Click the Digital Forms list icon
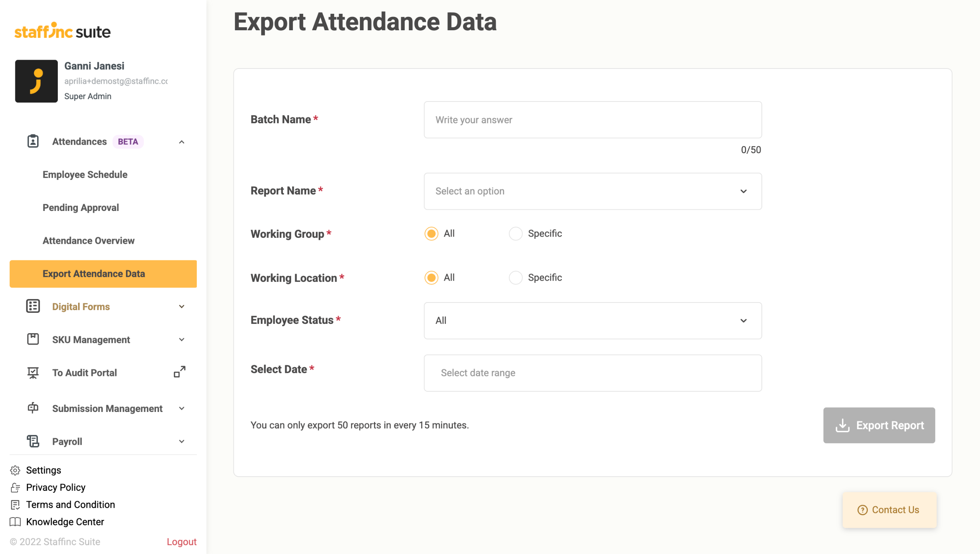This screenshot has width=980, height=554. point(33,306)
